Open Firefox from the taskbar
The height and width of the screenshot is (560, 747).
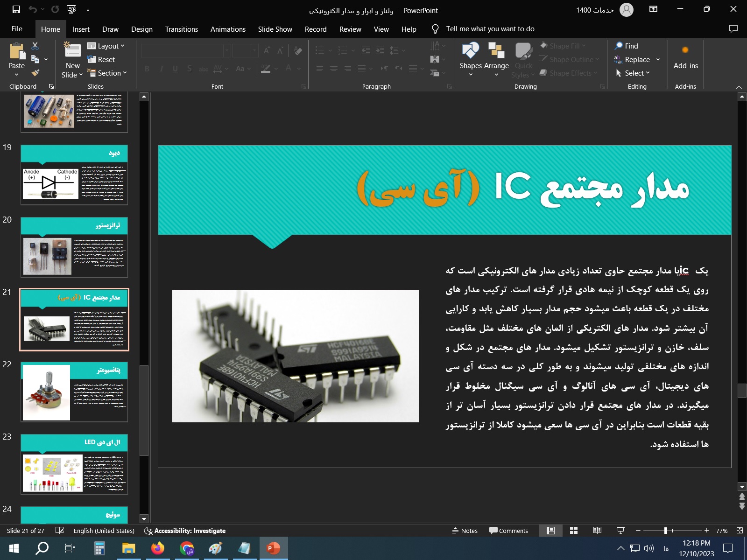[158, 548]
